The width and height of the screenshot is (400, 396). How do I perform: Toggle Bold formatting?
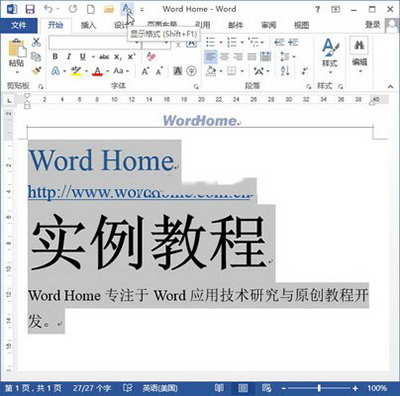55,57
